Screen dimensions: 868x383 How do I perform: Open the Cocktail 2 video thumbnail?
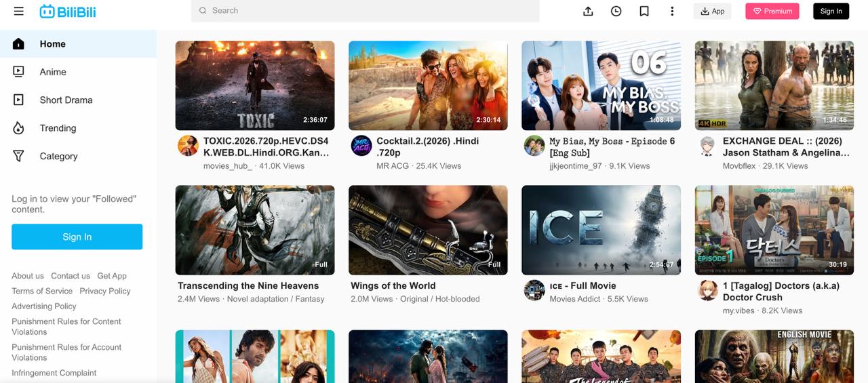(428, 85)
